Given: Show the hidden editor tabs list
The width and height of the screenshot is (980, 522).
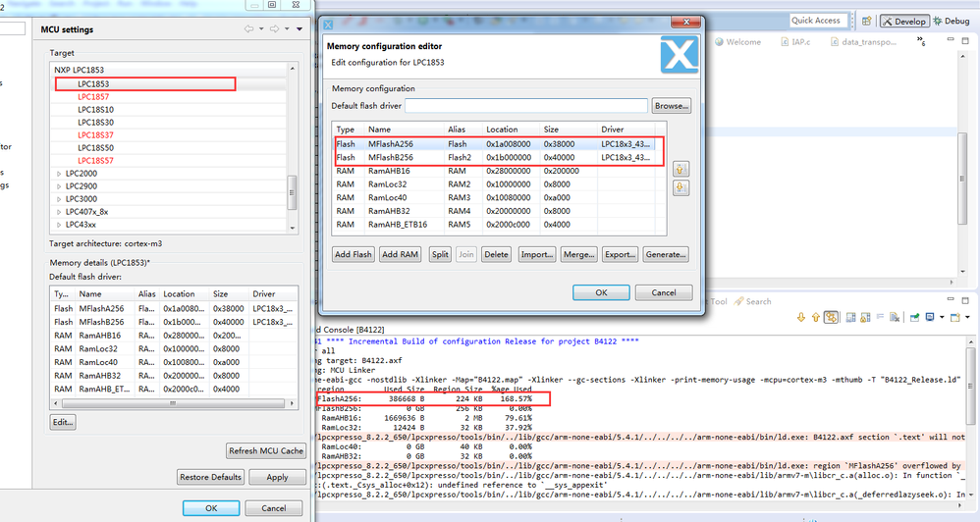Looking at the screenshot, I should click(921, 41).
